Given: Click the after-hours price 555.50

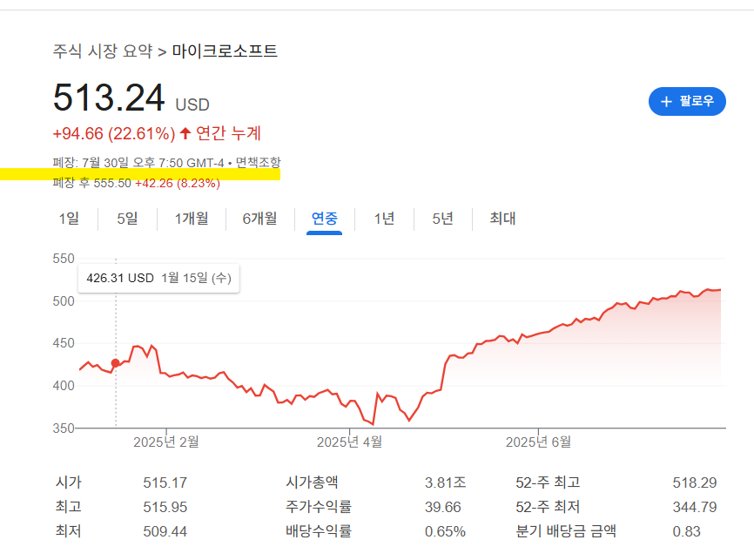Looking at the screenshot, I should [112, 183].
